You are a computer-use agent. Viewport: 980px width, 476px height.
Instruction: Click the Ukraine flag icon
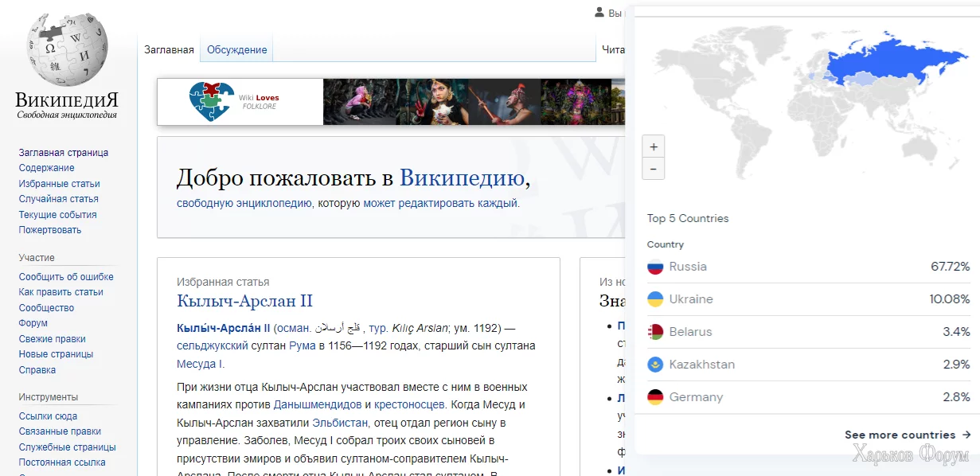655,299
